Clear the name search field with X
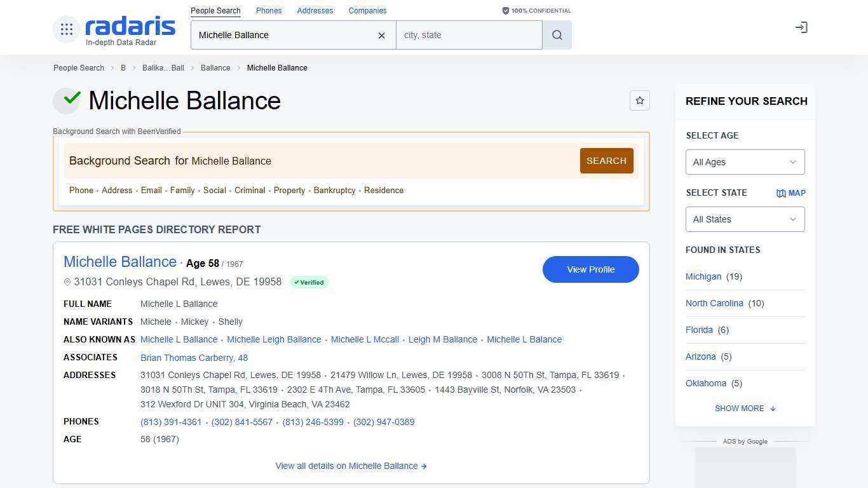868x488 pixels. pos(381,36)
